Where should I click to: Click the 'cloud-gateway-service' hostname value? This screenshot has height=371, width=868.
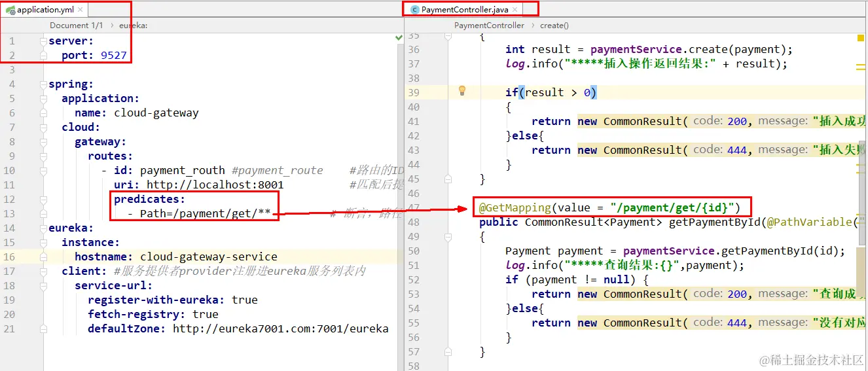(209, 256)
